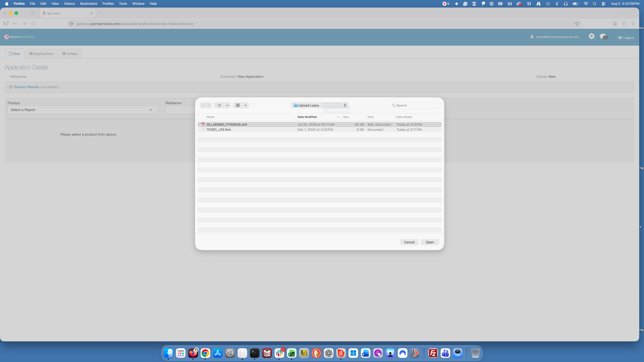Screen dimensions: 644x362
Task: Open the Trash in the Dock
Action: coord(475,353)
